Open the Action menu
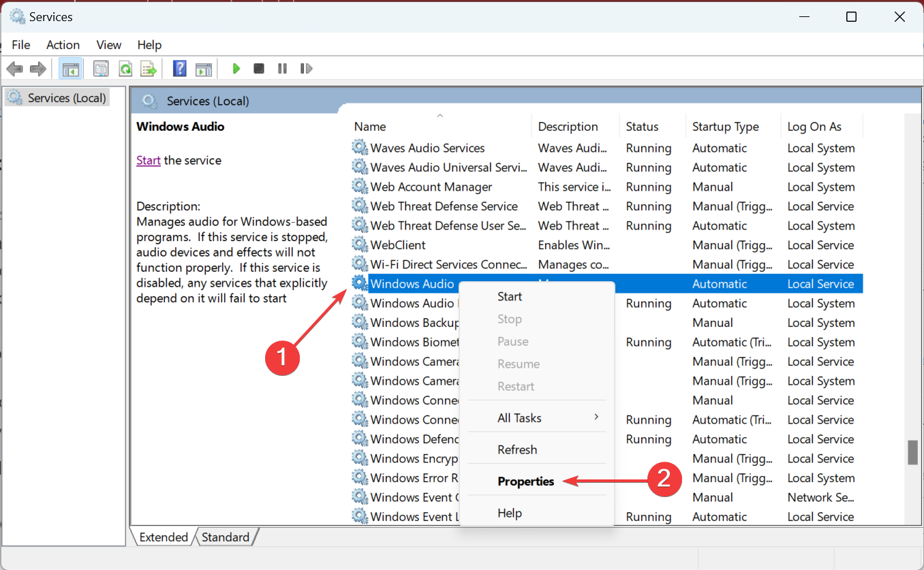Viewport: 924px width, 570px height. [63, 45]
